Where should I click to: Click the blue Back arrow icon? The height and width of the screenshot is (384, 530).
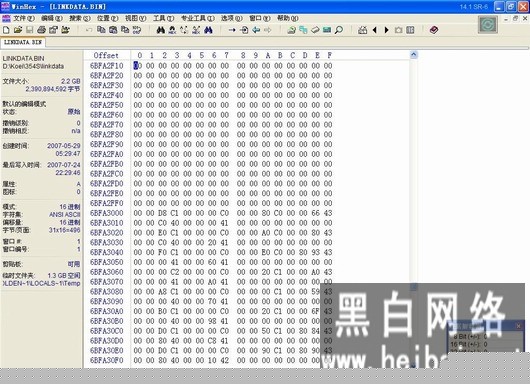tap(256, 30)
